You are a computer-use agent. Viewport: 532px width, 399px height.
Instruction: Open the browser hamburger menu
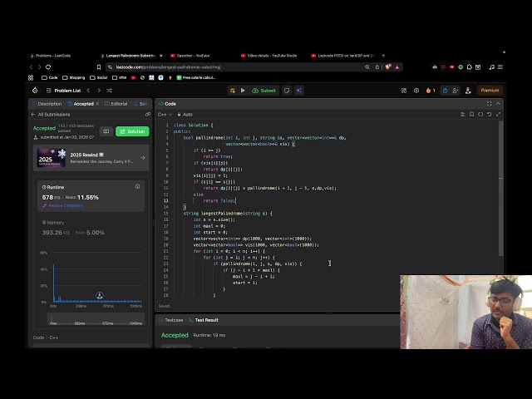[500, 67]
